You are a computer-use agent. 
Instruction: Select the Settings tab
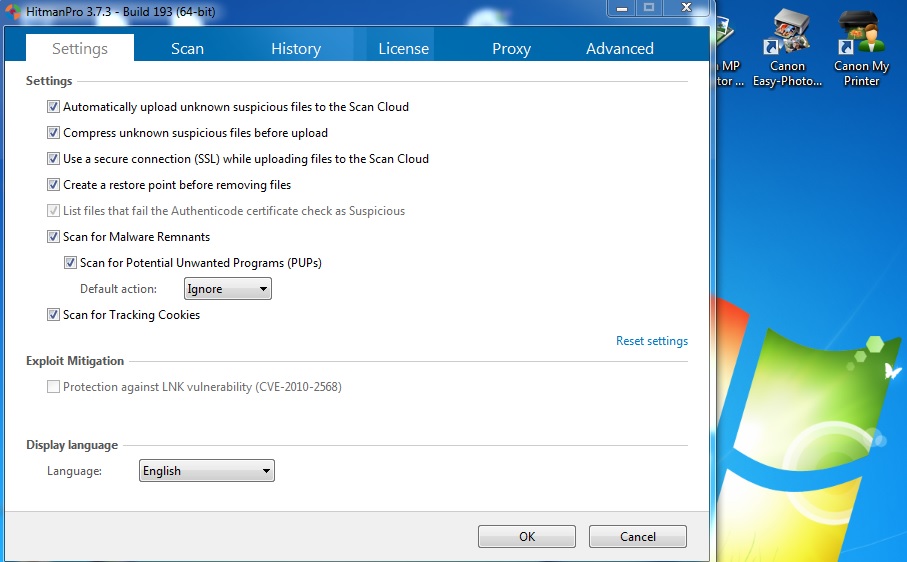click(80, 48)
